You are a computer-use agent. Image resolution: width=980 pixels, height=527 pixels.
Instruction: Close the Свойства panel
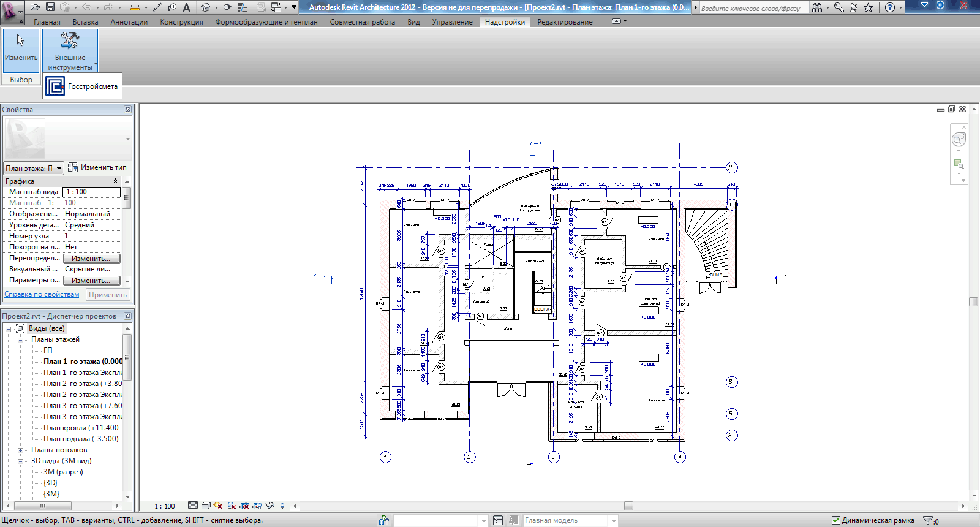pyautogui.click(x=127, y=110)
